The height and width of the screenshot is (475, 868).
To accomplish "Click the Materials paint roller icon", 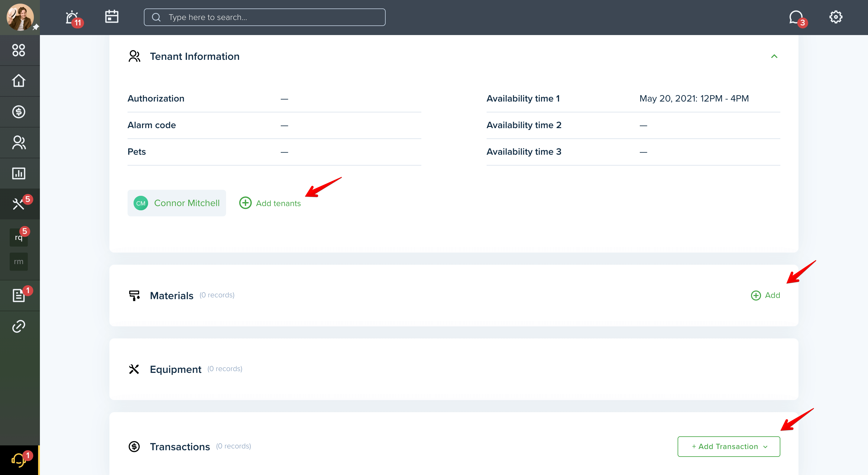I will click(x=134, y=296).
